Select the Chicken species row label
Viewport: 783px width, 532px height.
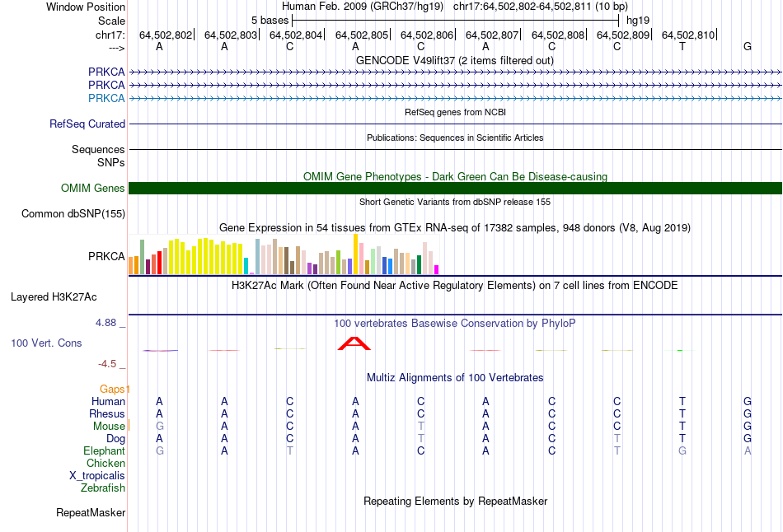coord(105,463)
